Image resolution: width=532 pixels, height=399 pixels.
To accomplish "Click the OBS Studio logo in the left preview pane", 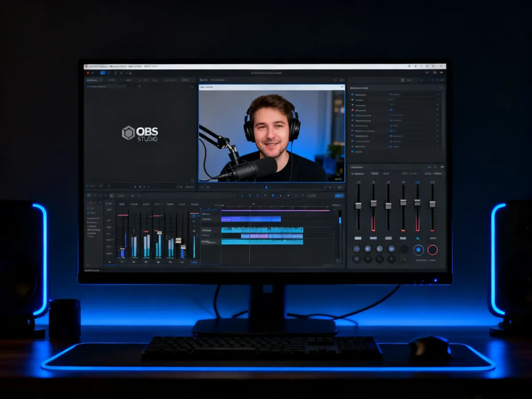I will pyautogui.click(x=140, y=133).
